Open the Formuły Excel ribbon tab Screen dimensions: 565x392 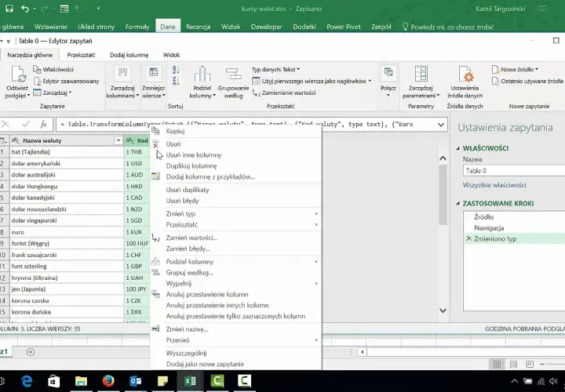point(137,27)
